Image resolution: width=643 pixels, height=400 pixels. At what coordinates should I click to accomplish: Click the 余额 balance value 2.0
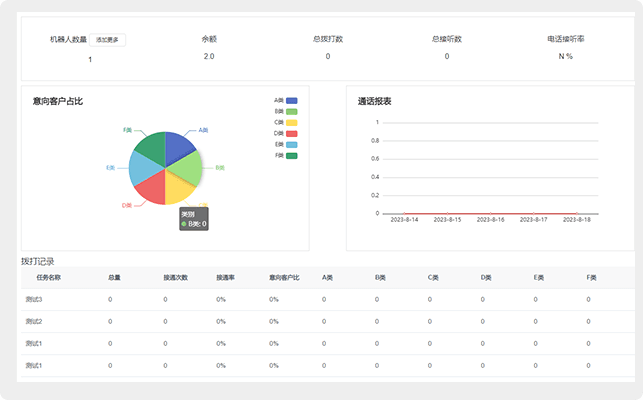(208, 56)
